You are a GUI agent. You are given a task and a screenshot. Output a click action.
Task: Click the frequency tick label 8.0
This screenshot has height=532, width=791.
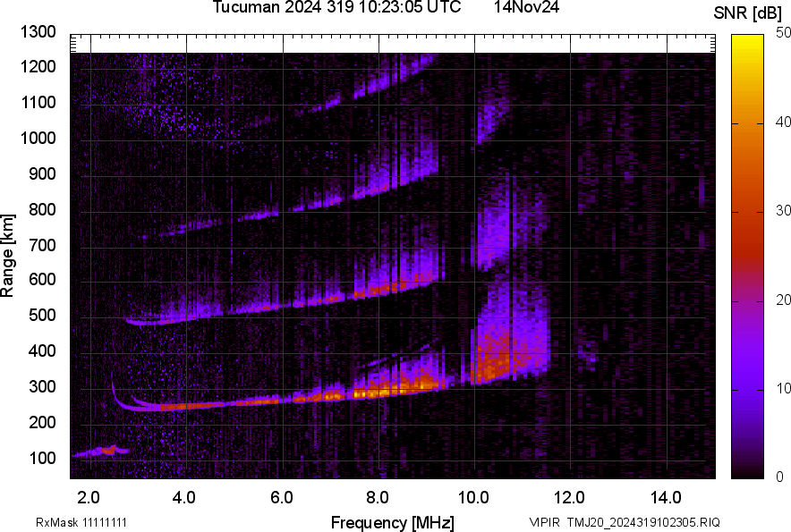[x=378, y=498]
